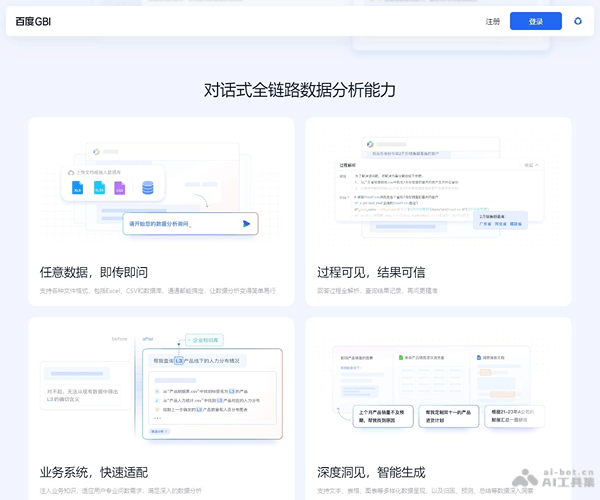Click the blue XLS file icon

[77, 187]
